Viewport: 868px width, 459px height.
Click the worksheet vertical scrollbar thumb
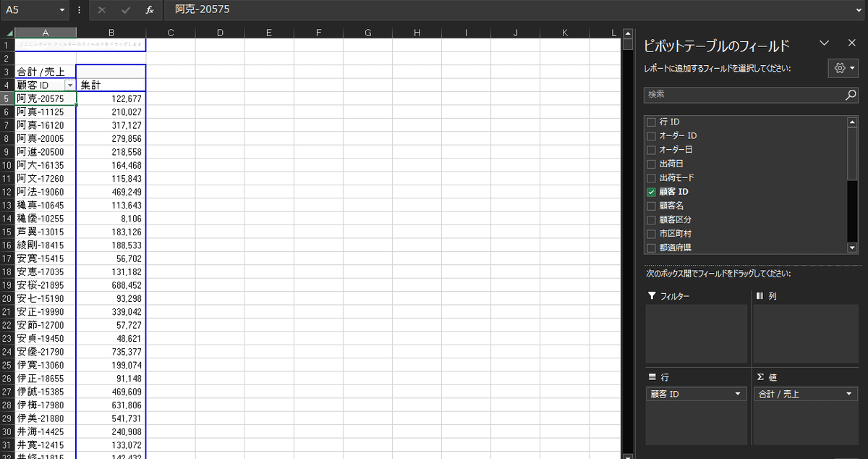(628, 43)
